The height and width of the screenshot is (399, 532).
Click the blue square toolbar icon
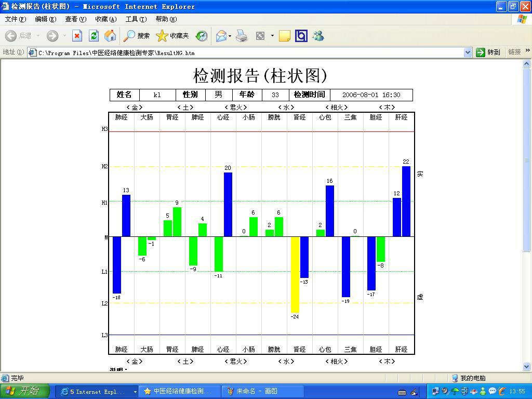[301, 36]
